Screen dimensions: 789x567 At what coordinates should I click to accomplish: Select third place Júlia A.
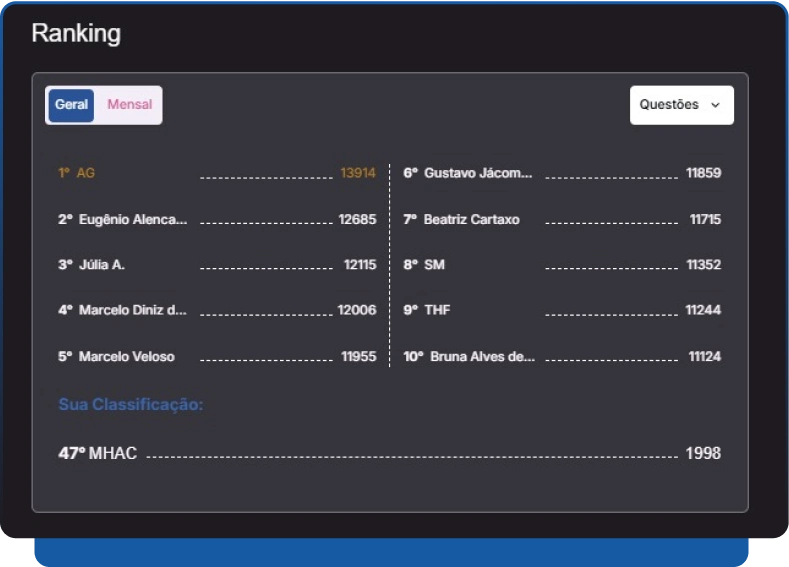(101, 265)
